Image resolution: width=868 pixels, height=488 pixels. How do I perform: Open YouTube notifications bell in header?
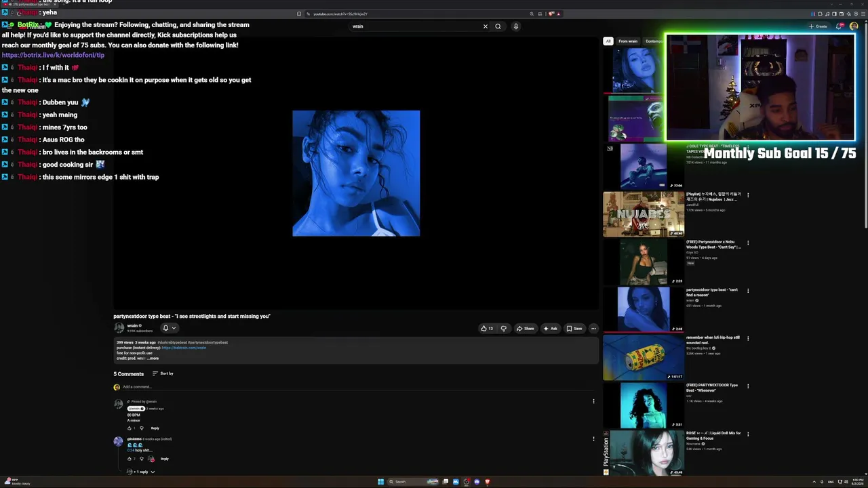(839, 26)
